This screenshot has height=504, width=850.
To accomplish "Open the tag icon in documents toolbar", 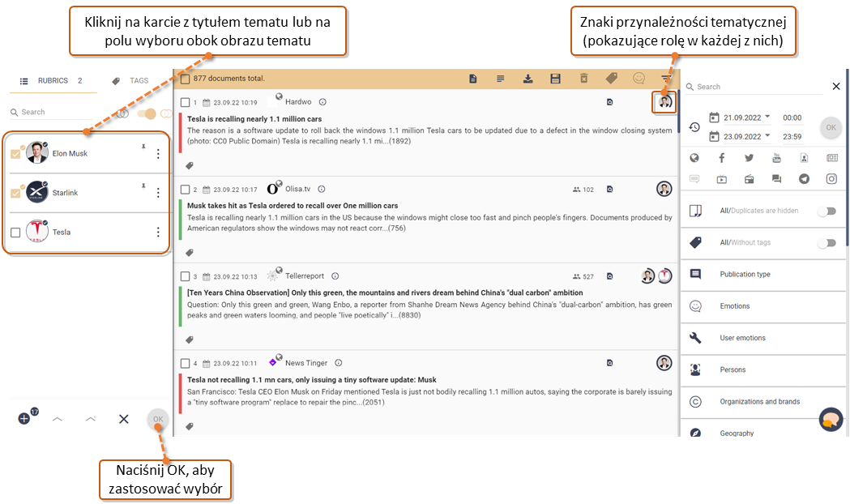I will [x=612, y=79].
